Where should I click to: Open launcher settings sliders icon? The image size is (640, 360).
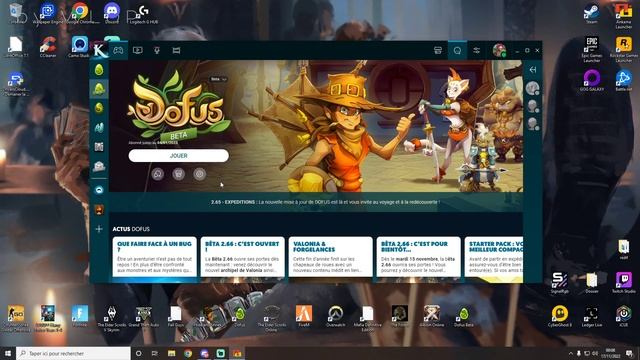[x=476, y=50]
